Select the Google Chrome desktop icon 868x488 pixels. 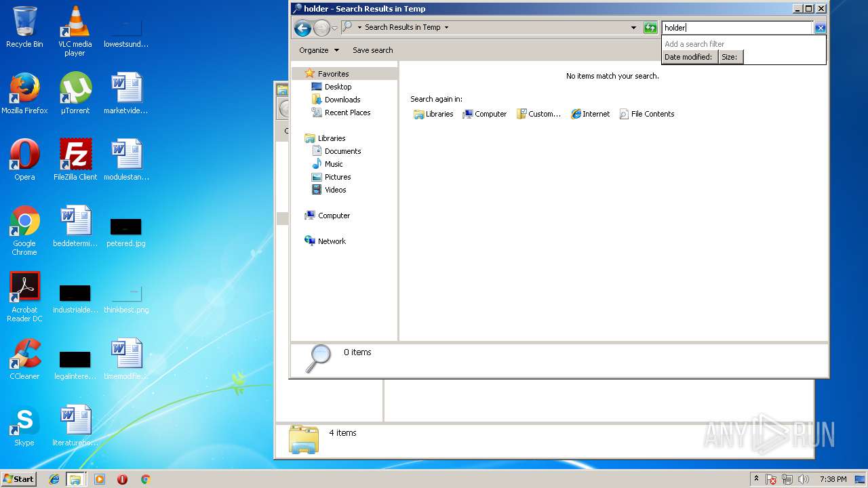pos(24,230)
